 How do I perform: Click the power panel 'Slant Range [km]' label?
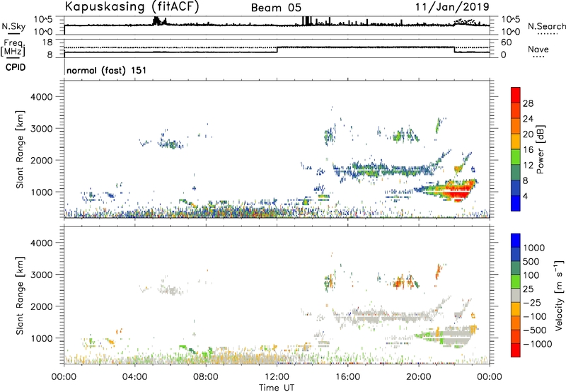tap(20, 149)
